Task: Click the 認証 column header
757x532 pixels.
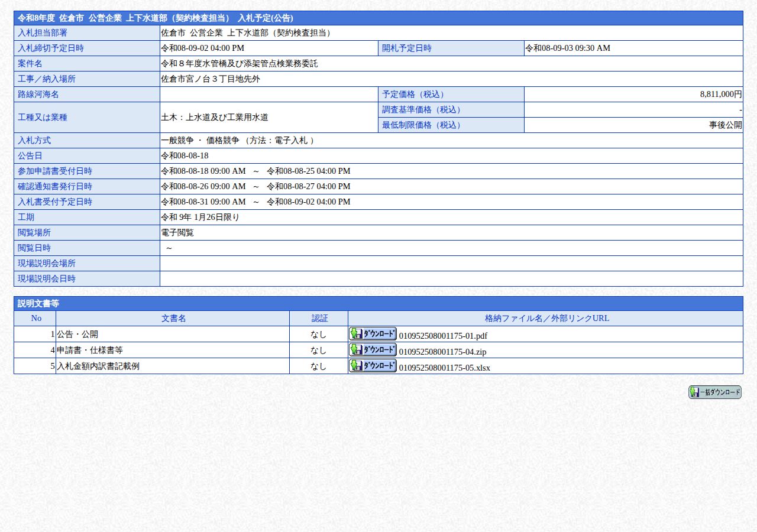Action: pos(319,318)
